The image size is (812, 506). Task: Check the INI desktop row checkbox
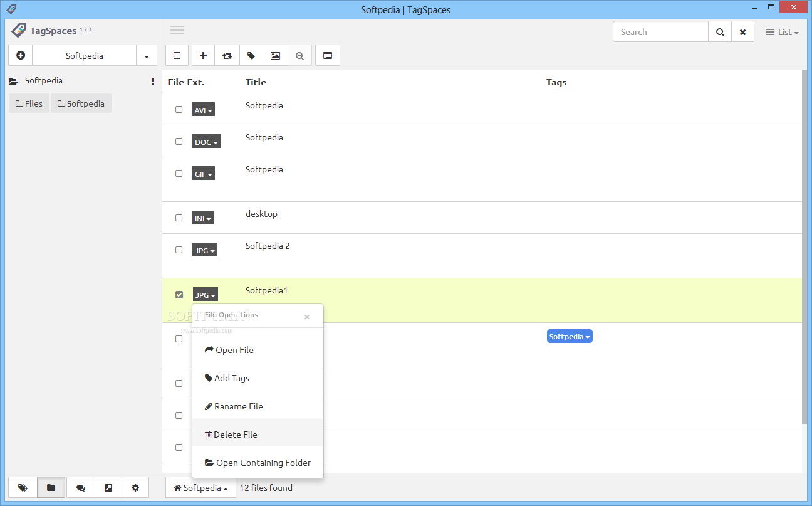click(179, 218)
